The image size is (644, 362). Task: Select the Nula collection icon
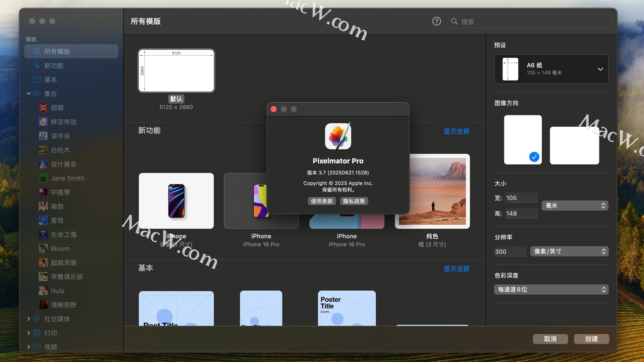click(43, 291)
